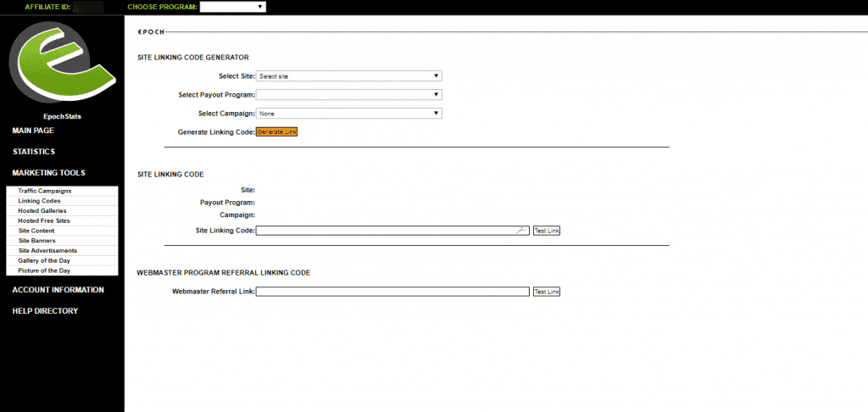868x412 pixels.
Task: Open Account Information section
Action: [58, 290]
